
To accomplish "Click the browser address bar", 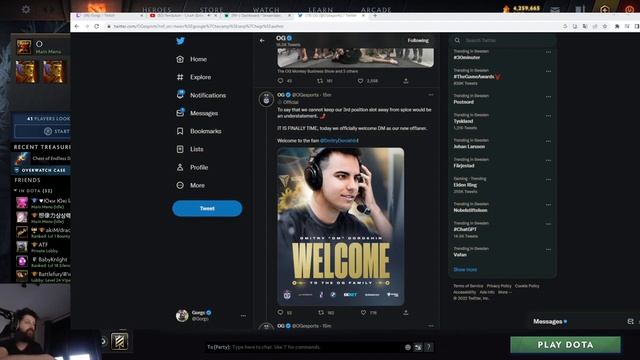I will coord(331,26).
